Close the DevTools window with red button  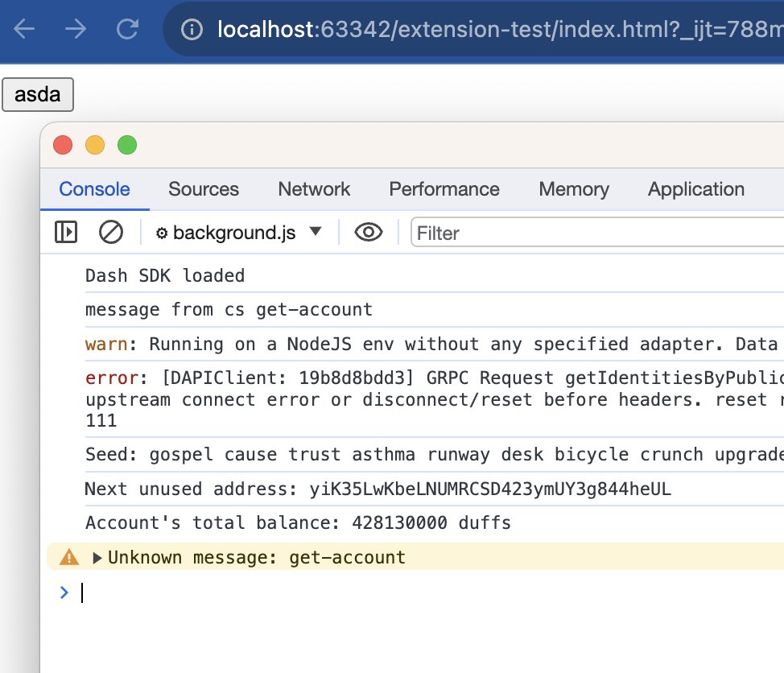point(63,145)
